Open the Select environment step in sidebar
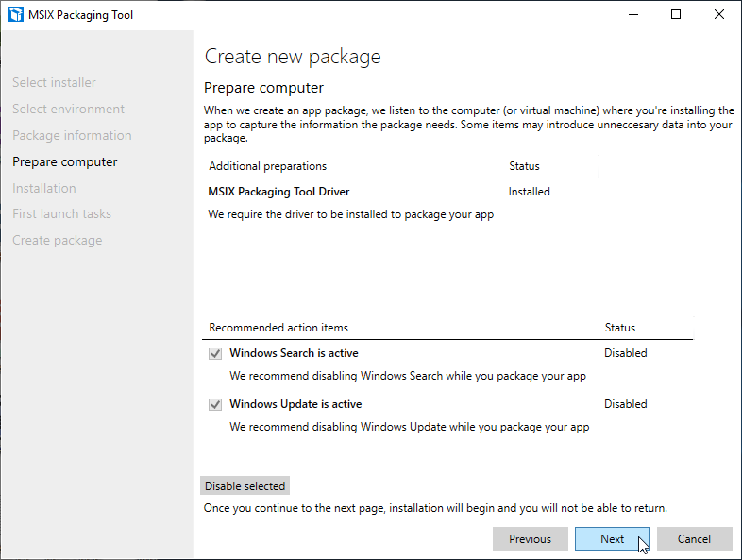The height and width of the screenshot is (560, 742). [x=68, y=110]
